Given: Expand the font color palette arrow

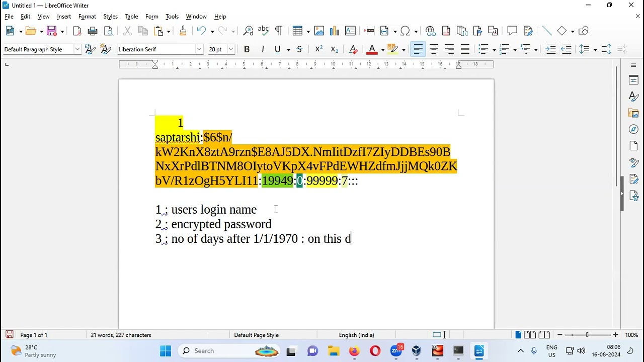Looking at the screenshot, I should pyautogui.click(x=382, y=50).
